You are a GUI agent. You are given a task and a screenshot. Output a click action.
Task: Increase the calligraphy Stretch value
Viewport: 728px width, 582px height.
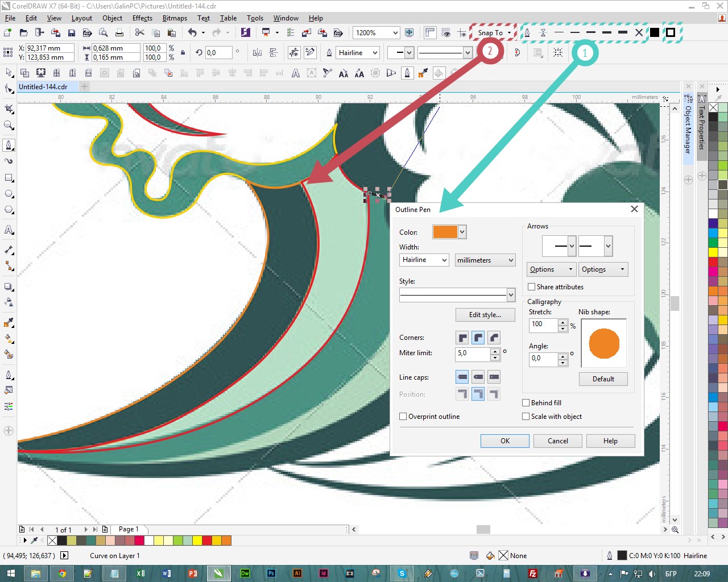click(562, 322)
